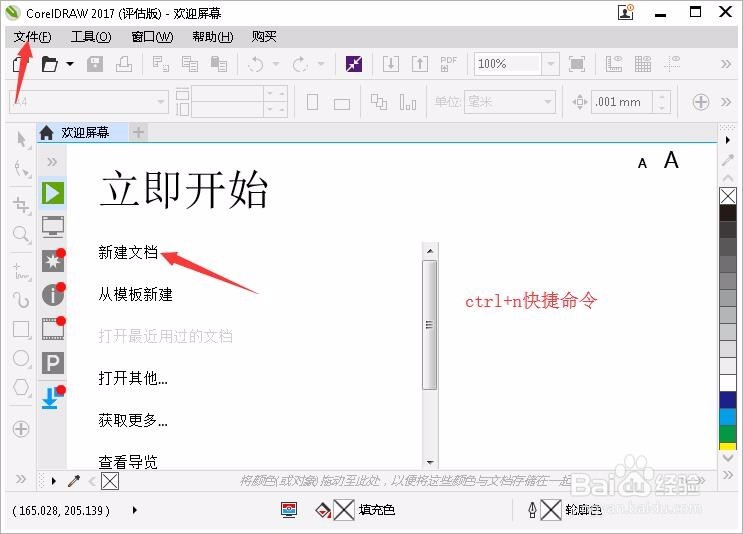
Task: Open the Learning info icon
Action: 53,295
